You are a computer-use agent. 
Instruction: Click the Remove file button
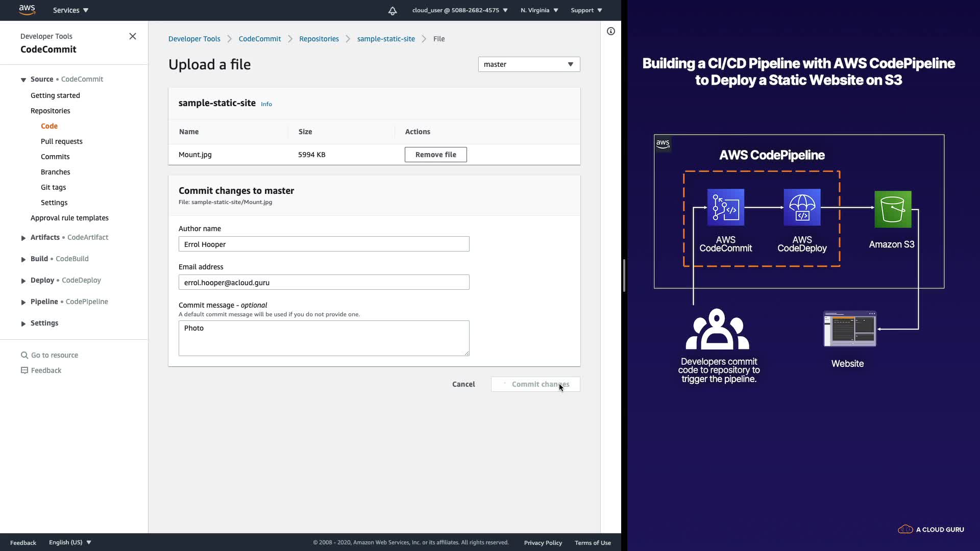pos(435,155)
